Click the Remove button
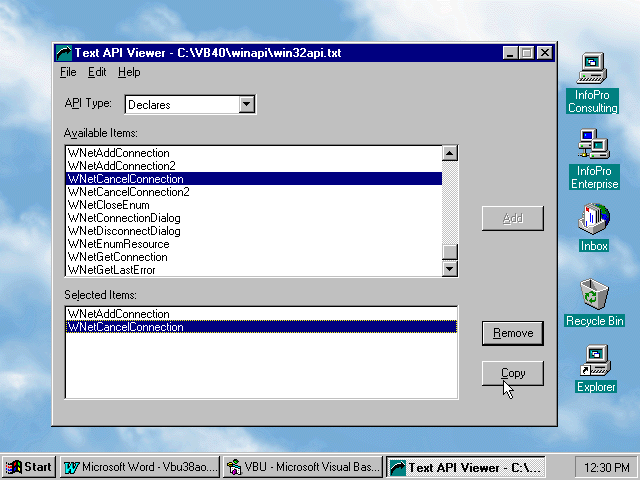This screenshot has height=480, width=640. (512, 333)
